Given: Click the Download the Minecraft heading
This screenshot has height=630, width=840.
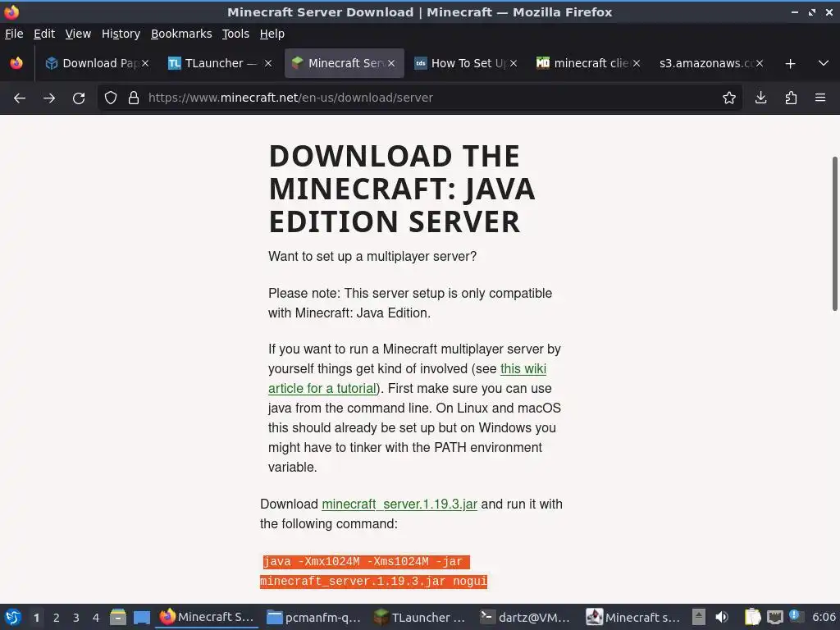Looking at the screenshot, I should 402,189.
